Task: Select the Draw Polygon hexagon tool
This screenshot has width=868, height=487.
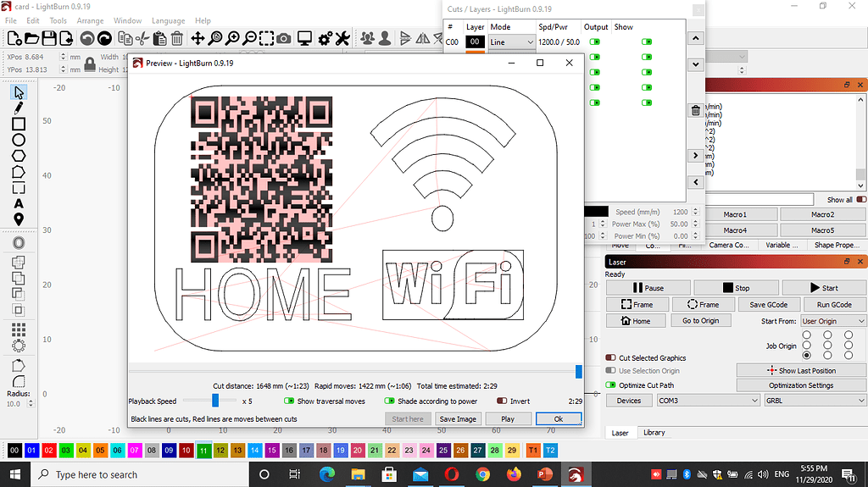Action: [18, 156]
